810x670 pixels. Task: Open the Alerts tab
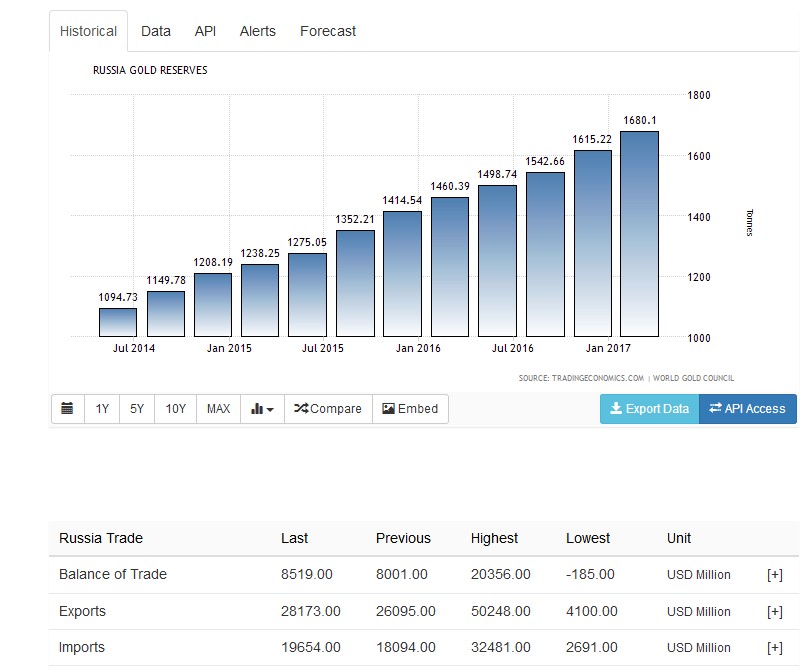pyautogui.click(x=258, y=31)
